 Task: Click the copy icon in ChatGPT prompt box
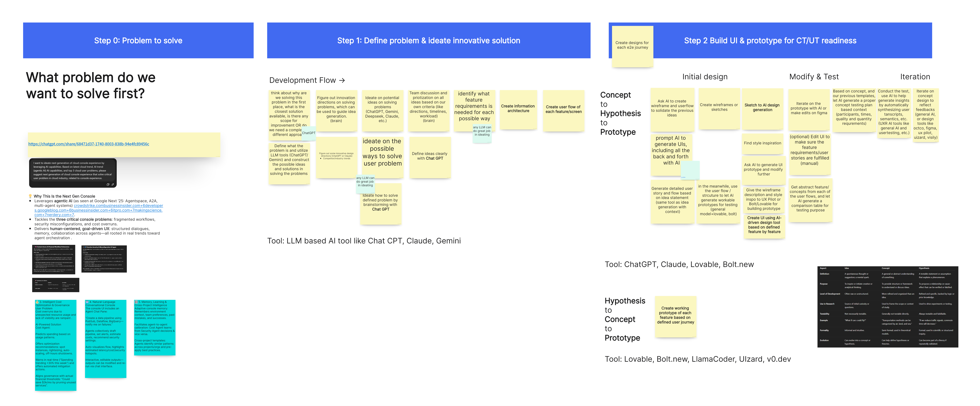pos(108,184)
